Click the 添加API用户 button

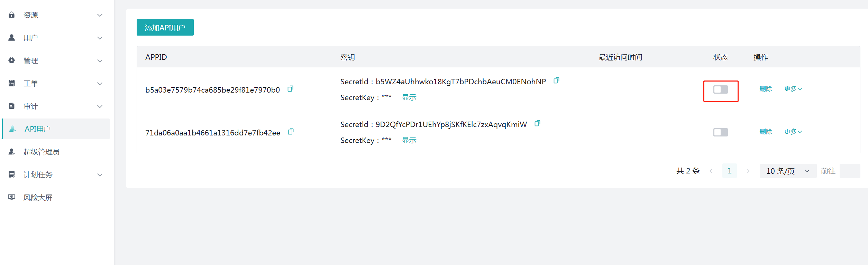(x=165, y=28)
